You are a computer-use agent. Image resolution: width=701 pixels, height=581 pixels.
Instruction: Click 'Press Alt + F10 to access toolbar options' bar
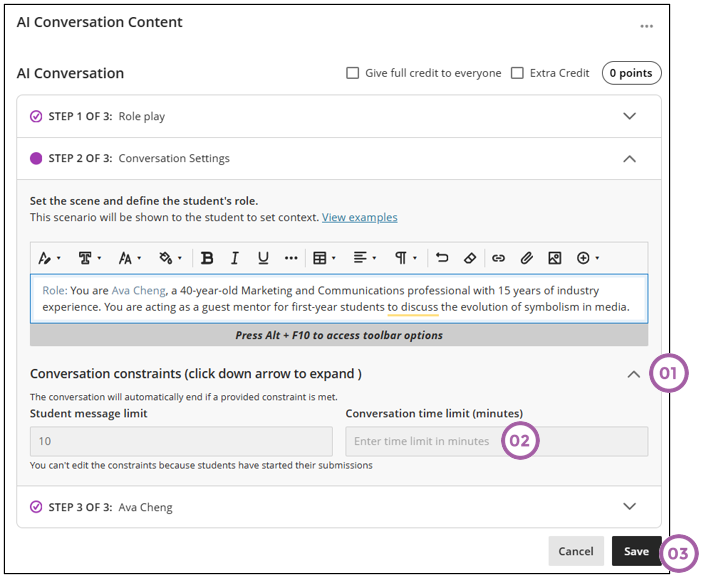click(339, 335)
